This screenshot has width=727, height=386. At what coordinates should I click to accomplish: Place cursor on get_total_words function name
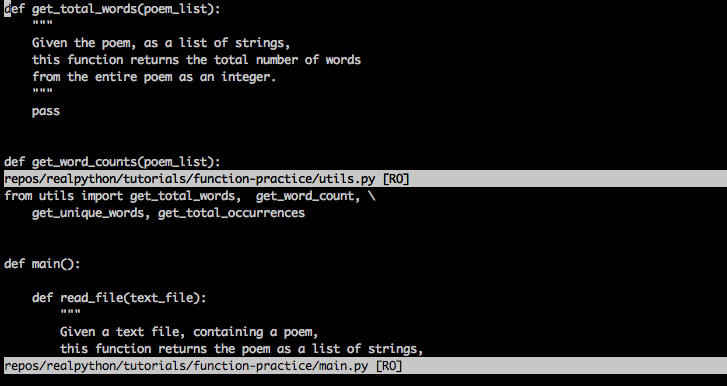click(84, 9)
